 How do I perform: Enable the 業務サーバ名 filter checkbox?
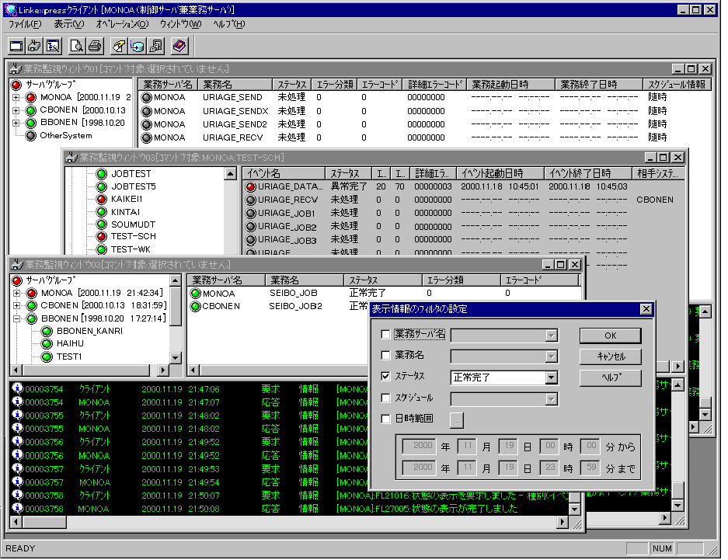coord(386,335)
